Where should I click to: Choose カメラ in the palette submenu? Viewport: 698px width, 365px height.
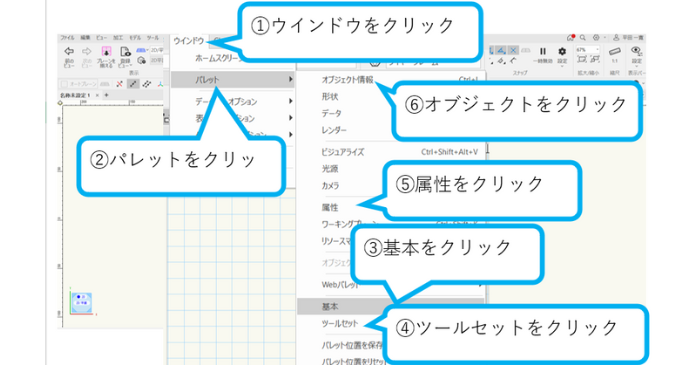click(x=330, y=186)
